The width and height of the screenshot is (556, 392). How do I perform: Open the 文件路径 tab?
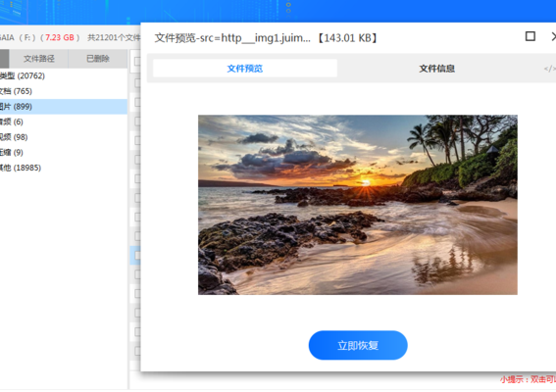(x=38, y=59)
